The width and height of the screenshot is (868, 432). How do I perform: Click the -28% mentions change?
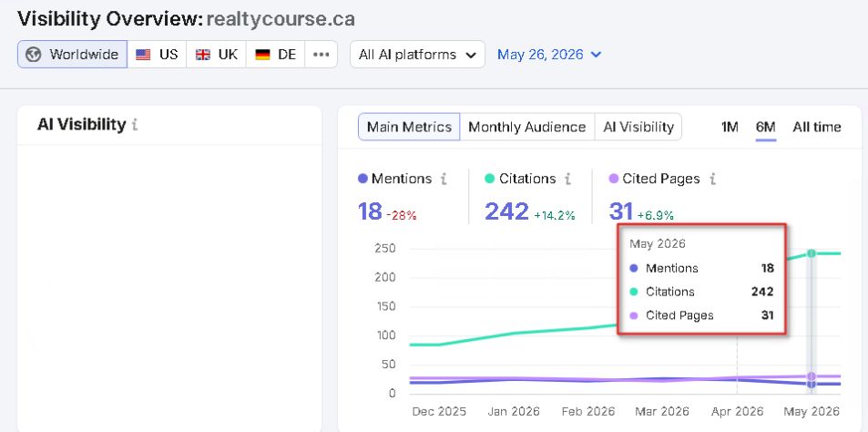coord(402,215)
